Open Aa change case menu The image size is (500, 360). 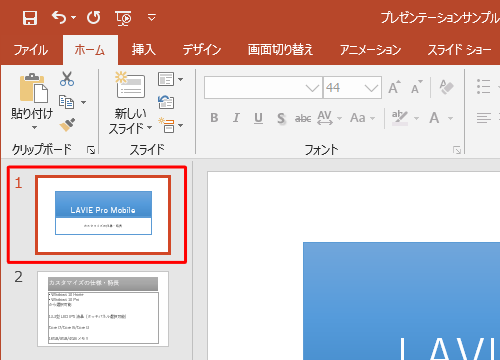click(363, 118)
